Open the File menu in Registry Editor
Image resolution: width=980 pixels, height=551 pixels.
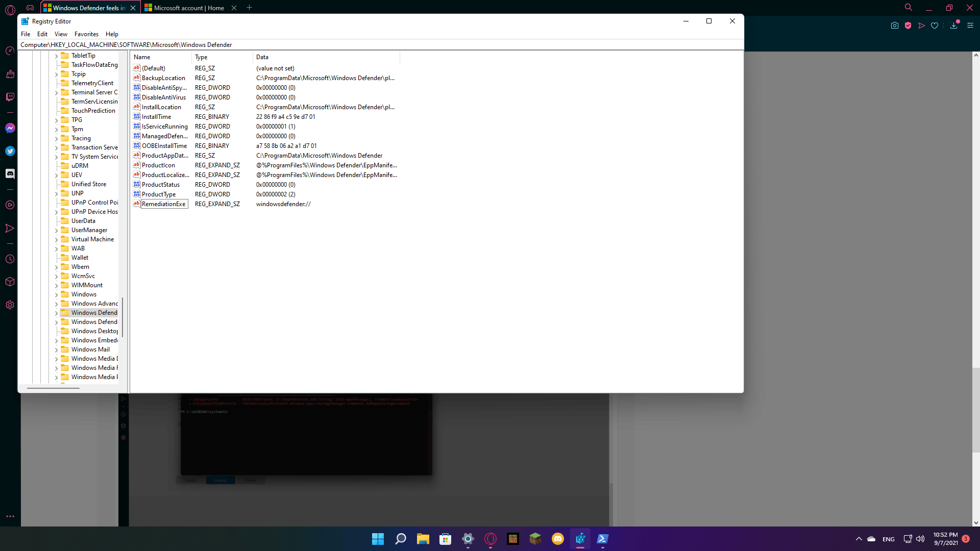coord(26,34)
